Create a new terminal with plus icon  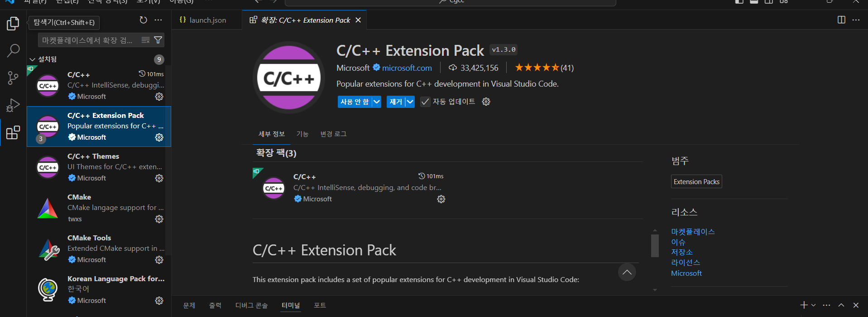pyautogui.click(x=804, y=305)
